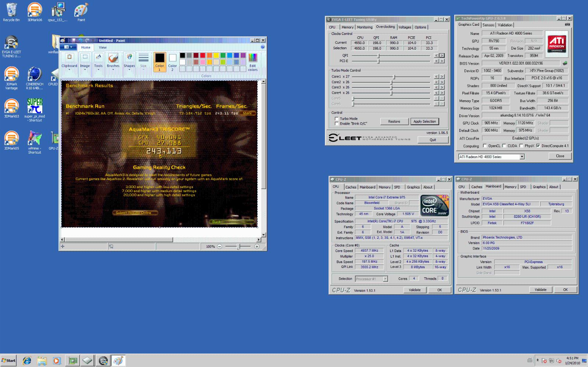The width and height of the screenshot is (588, 367).
Task: Launch CINEBENCH R10 64Bit shortcut
Action: point(35,78)
